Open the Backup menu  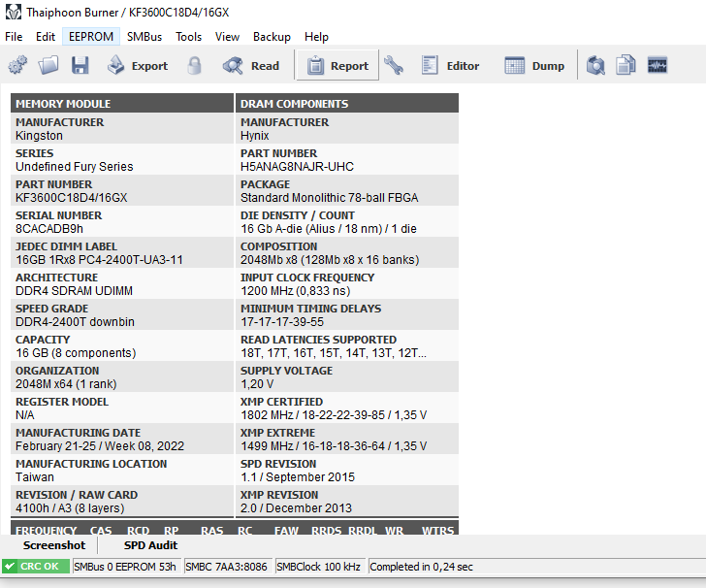pyautogui.click(x=272, y=37)
